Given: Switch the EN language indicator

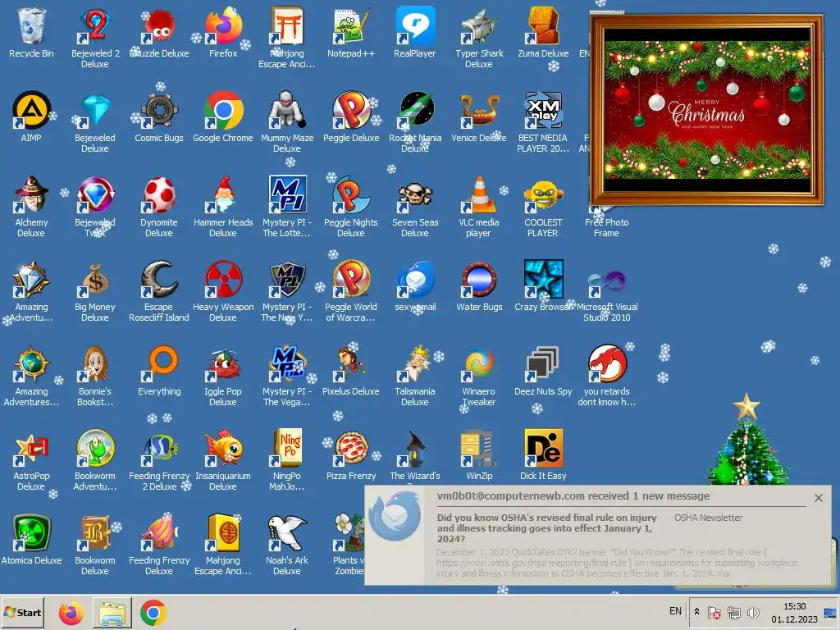Looking at the screenshot, I should (676, 611).
